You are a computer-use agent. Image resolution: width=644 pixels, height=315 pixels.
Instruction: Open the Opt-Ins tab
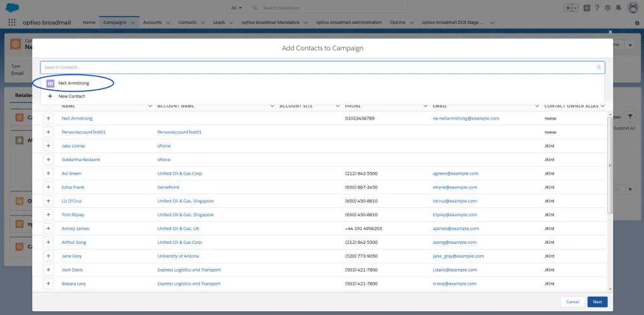[x=397, y=23]
